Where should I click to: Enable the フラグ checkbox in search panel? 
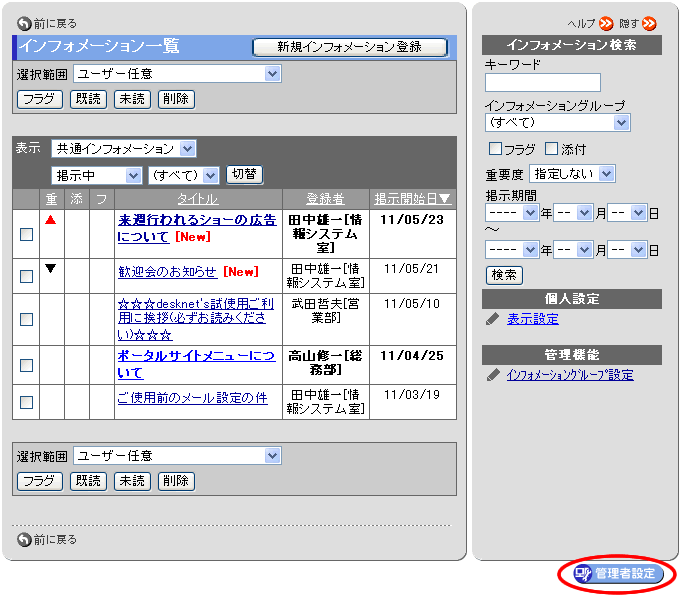494,149
